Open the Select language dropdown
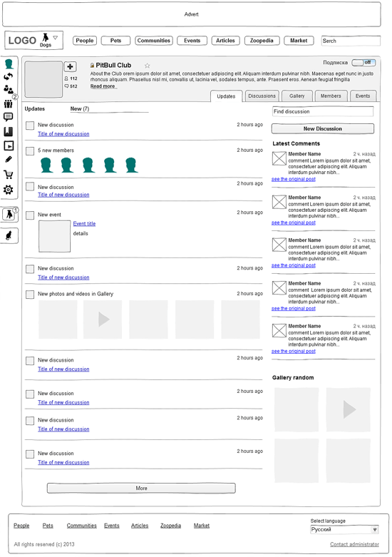The width and height of the screenshot is (392, 557). coord(344,530)
